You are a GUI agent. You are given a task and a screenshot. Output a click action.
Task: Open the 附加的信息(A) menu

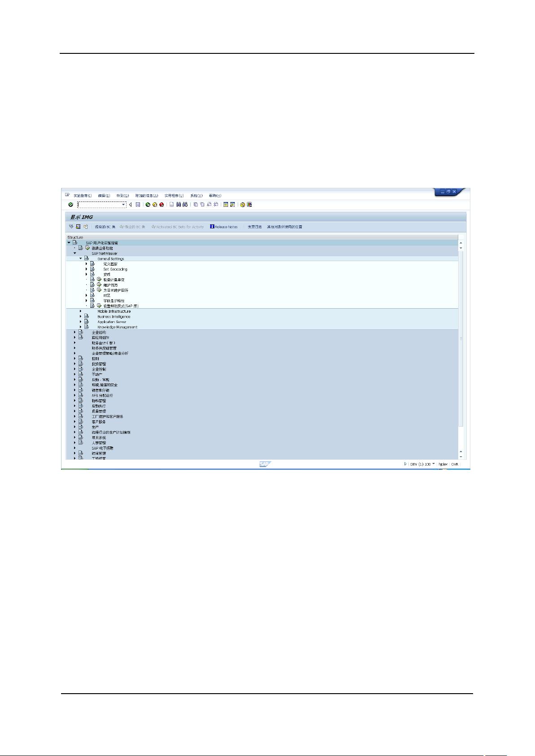coord(147,196)
